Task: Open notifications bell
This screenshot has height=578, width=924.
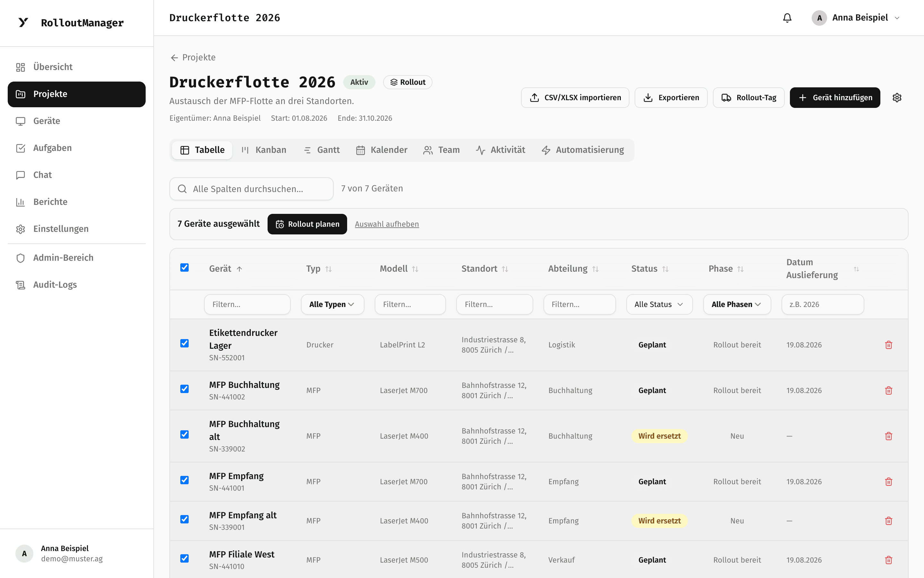Action: pyautogui.click(x=787, y=18)
